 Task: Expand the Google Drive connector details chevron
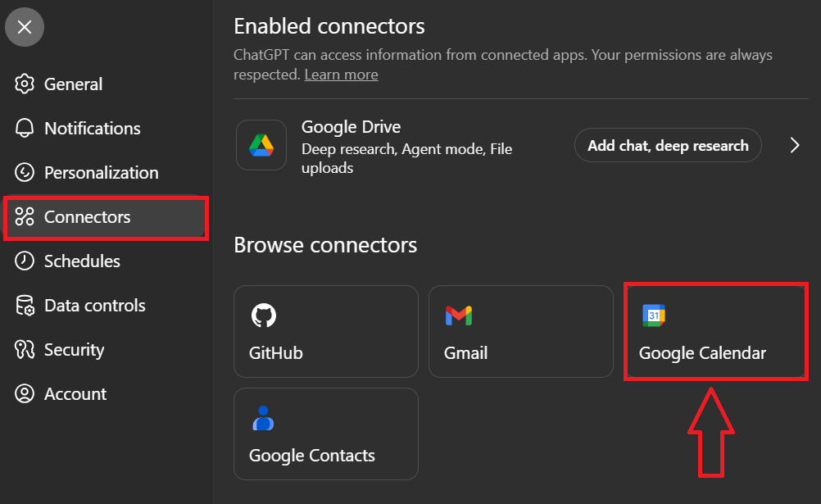[x=794, y=145]
